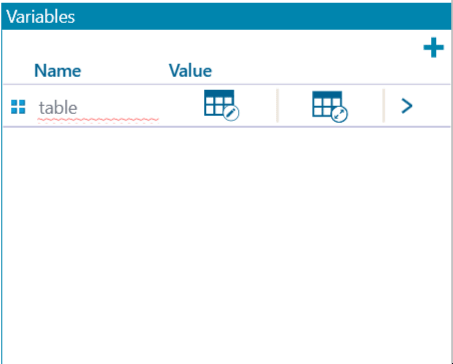View table fullscreen via second grid icon

point(330,106)
